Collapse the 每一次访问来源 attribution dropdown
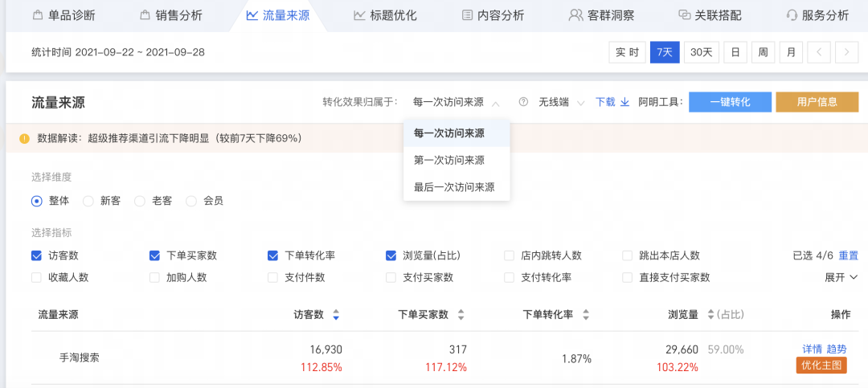 (x=457, y=102)
